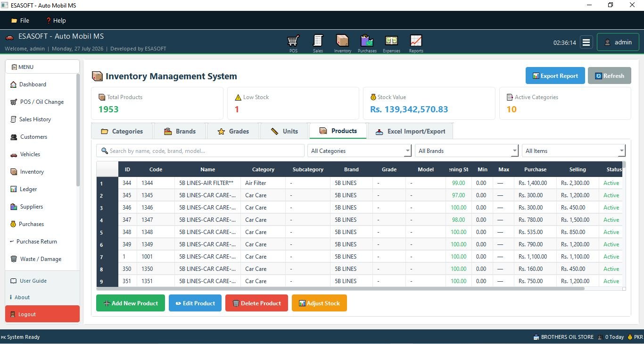
Task: Open Waste / Damage in sidebar
Action: (x=41, y=259)
